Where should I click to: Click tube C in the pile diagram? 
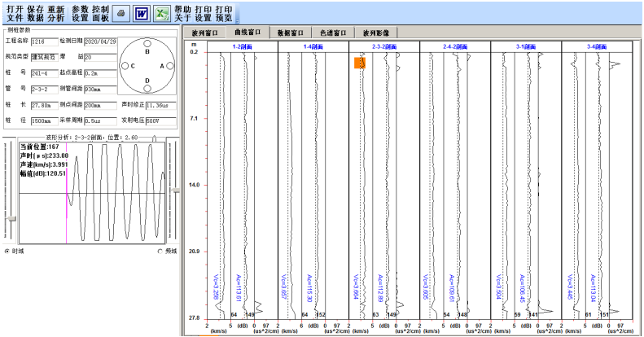(x=125, y=66)
